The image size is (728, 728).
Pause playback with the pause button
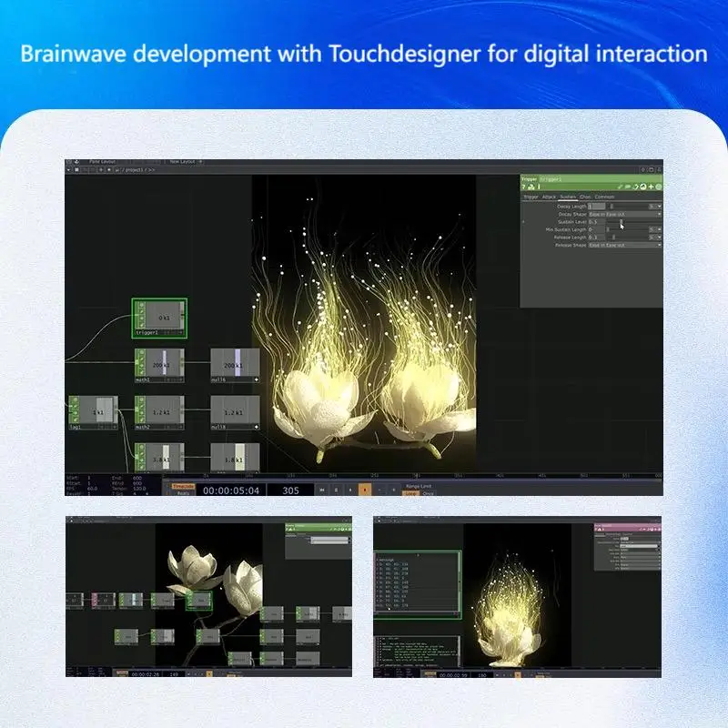pyautogui.click(x=336, y=490)
